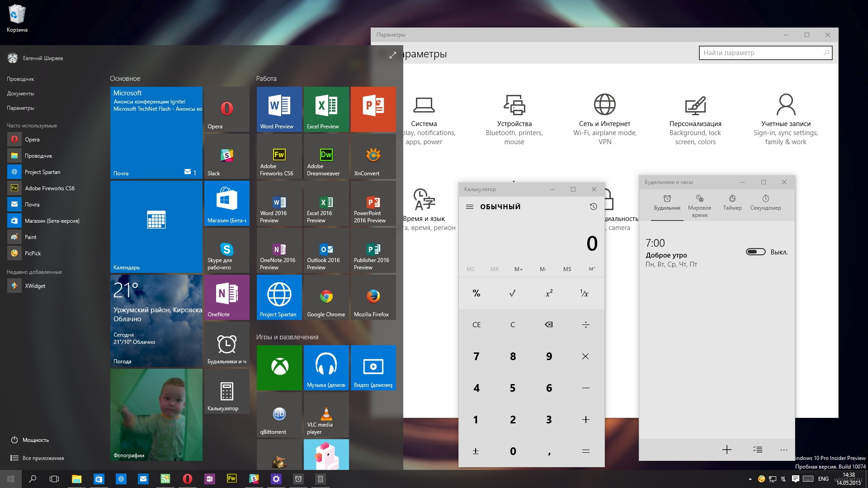Open user account Евгений Ширяев
Screen dimensions: 868x488
[x=35, y=58]
